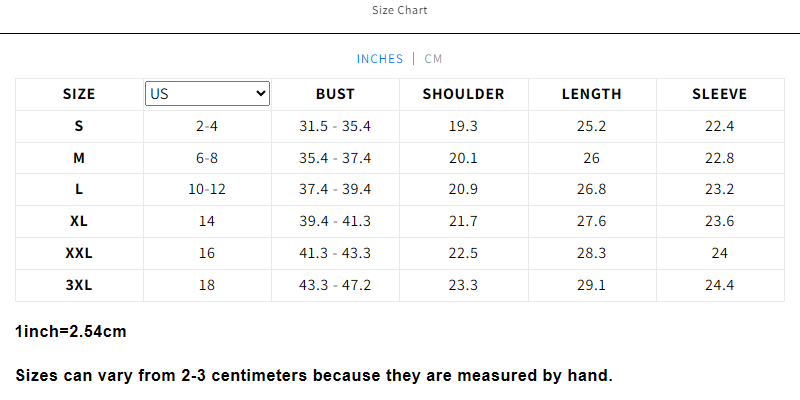Click the SLEEVE column header
800x400 pixels.
(719, 94)
